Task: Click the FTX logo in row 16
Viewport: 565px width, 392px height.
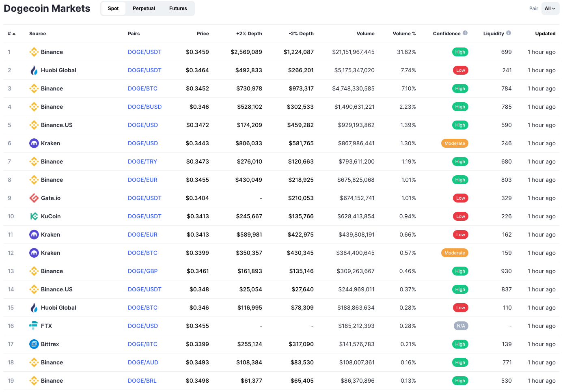Action: pos(34,326)
